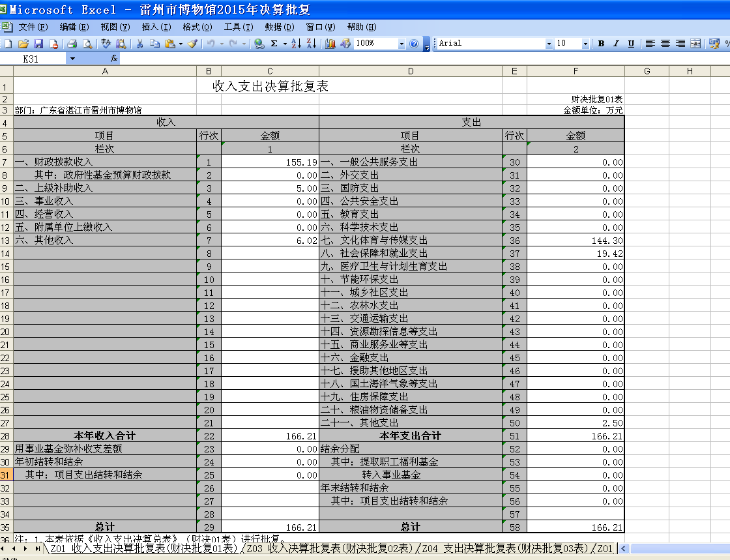Open the Undo history dropdown arrow
730x560 pixels.
pyautogui.click(x=222, y=44)
